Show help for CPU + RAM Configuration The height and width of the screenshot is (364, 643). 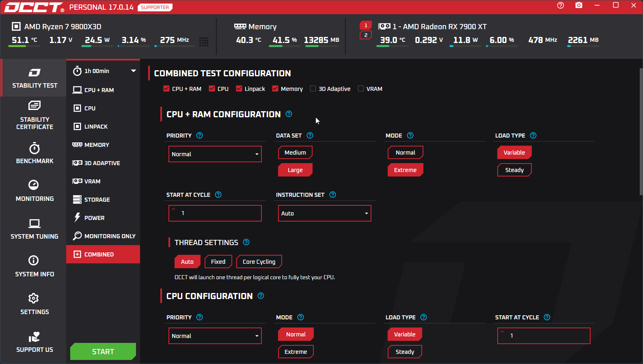click(289, 114)
